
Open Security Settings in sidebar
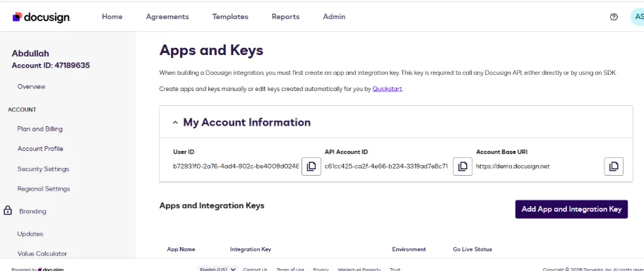(x=43, y=169)
